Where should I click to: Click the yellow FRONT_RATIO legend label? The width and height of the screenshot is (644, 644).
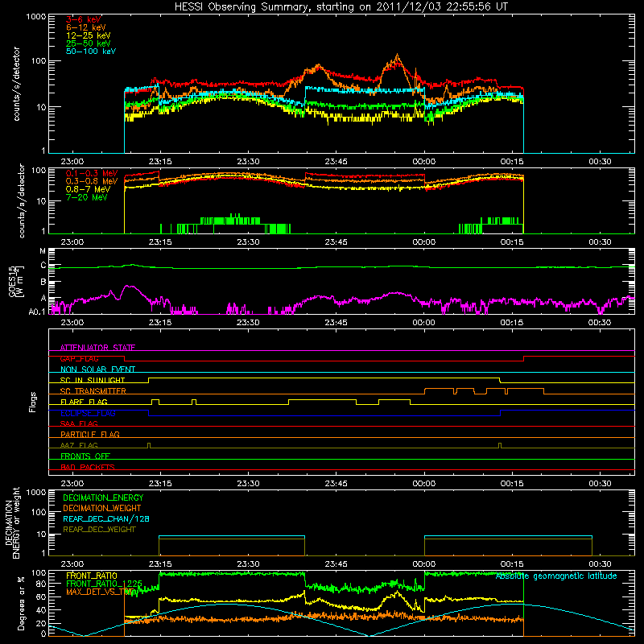tap(92, 576)
